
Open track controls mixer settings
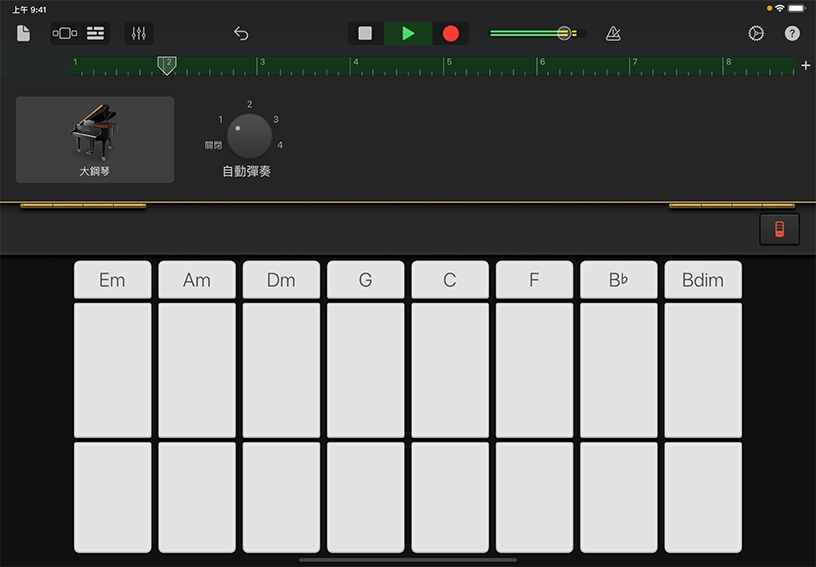pos(139,33)
